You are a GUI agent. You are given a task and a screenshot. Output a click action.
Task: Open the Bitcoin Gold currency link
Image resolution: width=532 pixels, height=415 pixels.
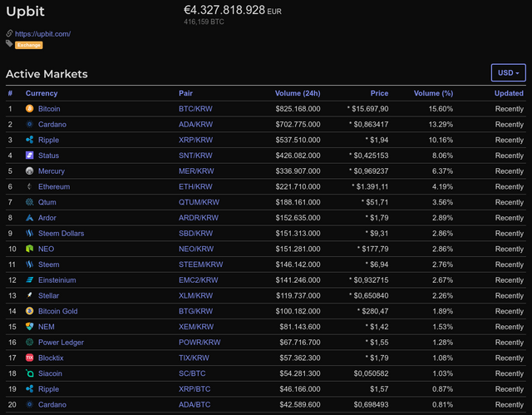pos(57,311)
